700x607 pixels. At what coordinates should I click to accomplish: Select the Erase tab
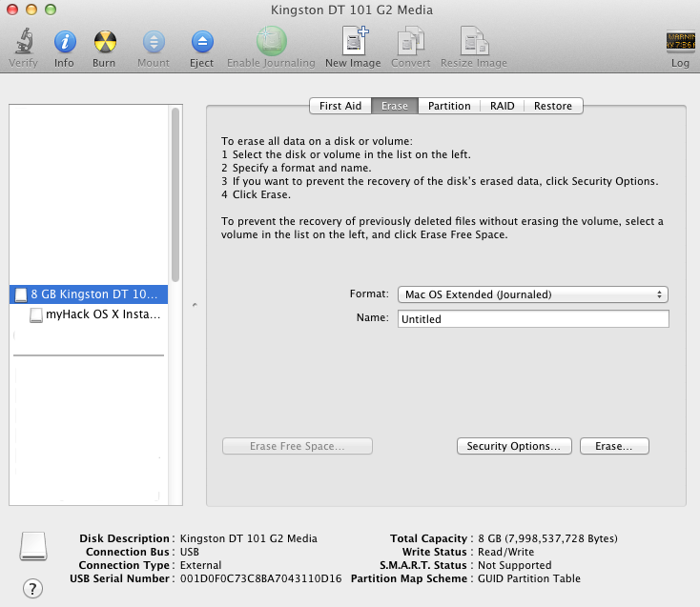(x=395, y=106)
